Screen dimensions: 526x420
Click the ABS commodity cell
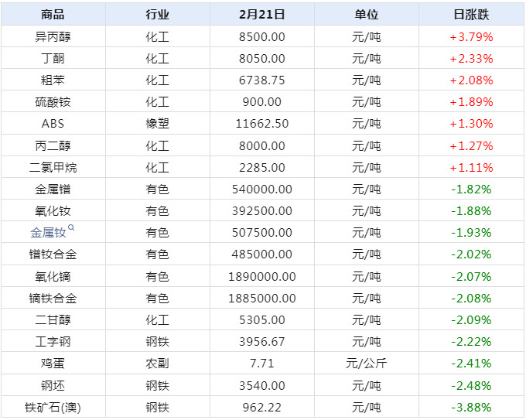(53, 124)
